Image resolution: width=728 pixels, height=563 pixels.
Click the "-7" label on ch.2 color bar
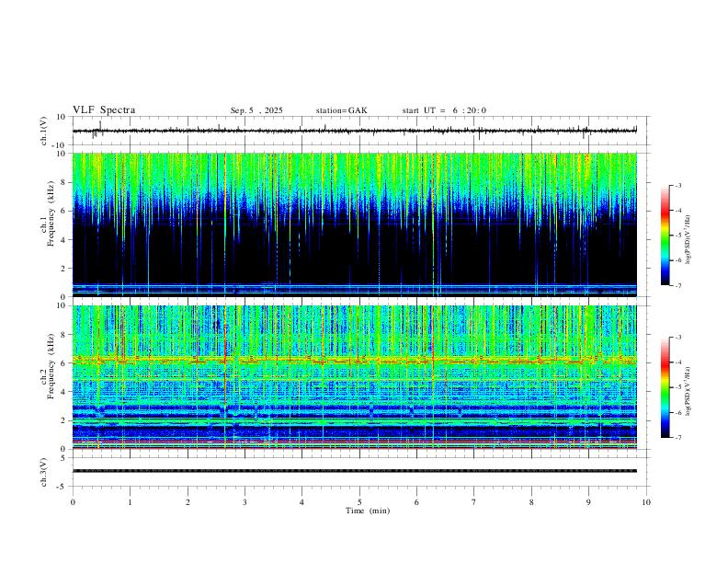[677, 438]
